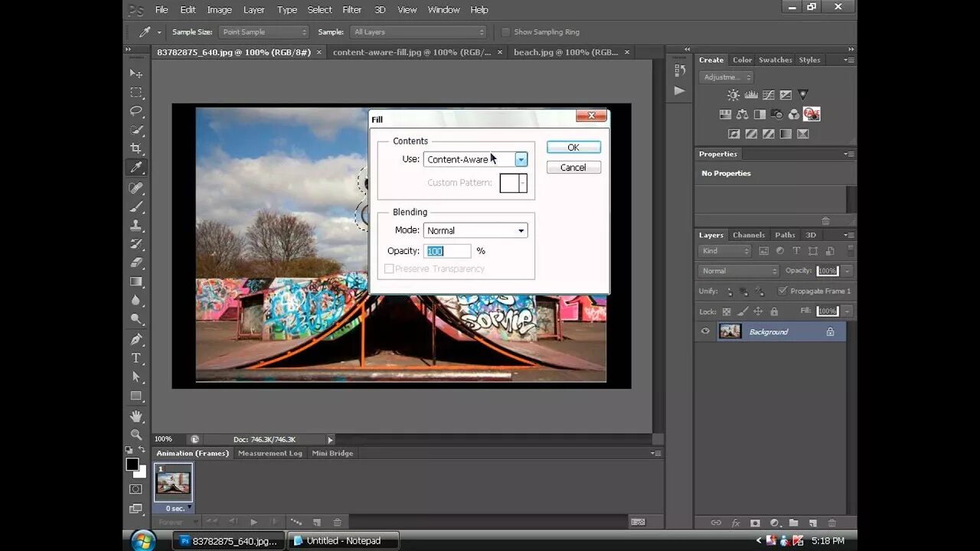Select the Healing Brush tool

(x=136, y=187)
